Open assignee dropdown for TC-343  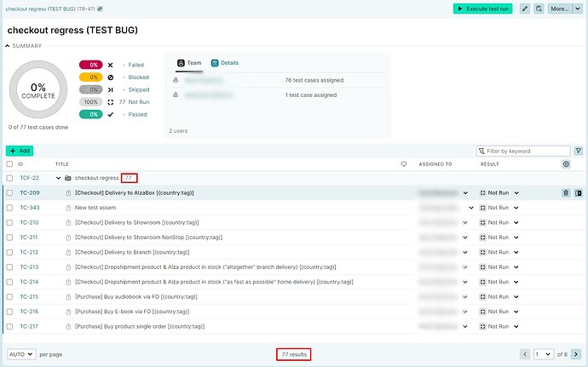pos(471,208)
